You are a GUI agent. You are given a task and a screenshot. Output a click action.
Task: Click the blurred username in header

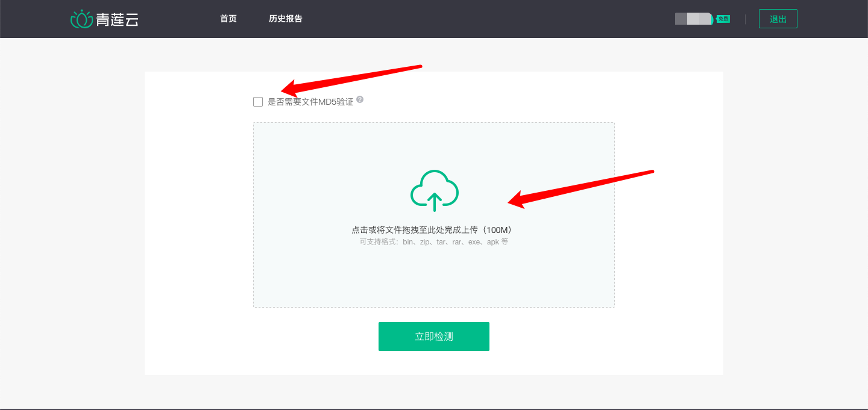coord(693,19)
